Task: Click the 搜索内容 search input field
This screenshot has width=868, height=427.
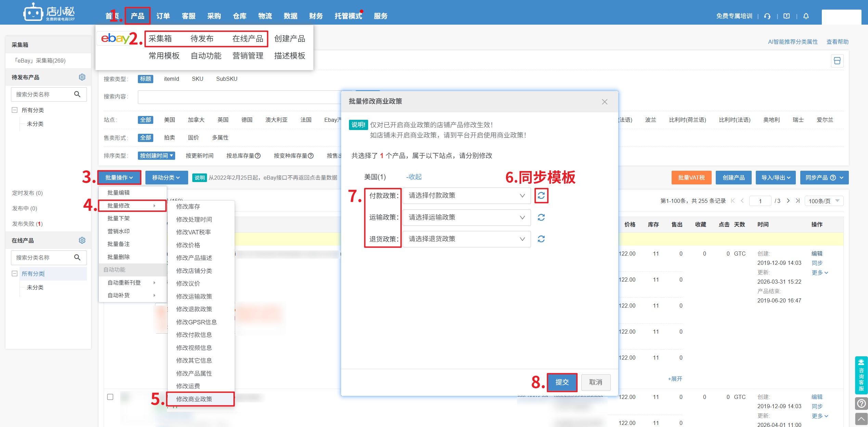Action: pos(239,97)
